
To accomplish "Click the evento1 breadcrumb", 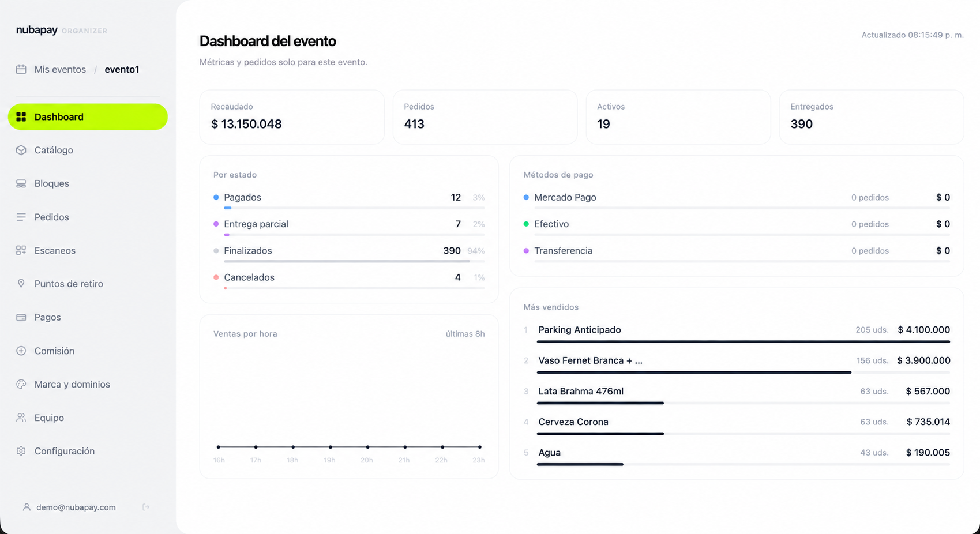I will point(122,69).
